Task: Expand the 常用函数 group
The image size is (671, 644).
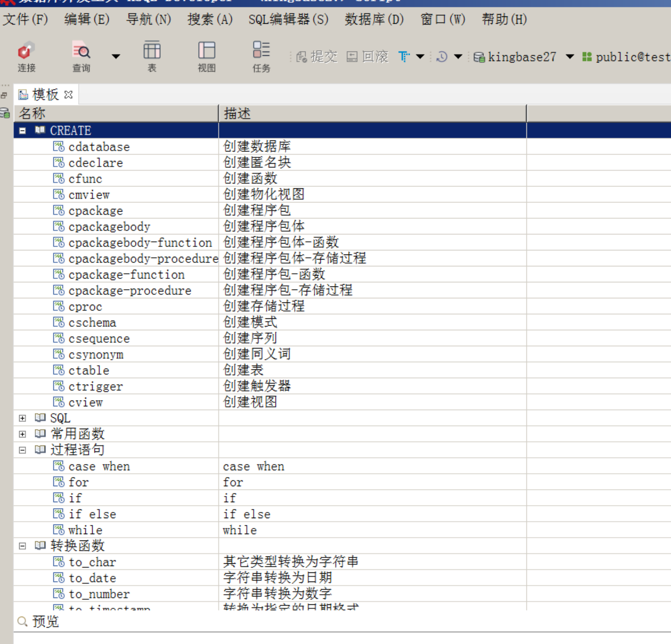Action: [22, 434]
